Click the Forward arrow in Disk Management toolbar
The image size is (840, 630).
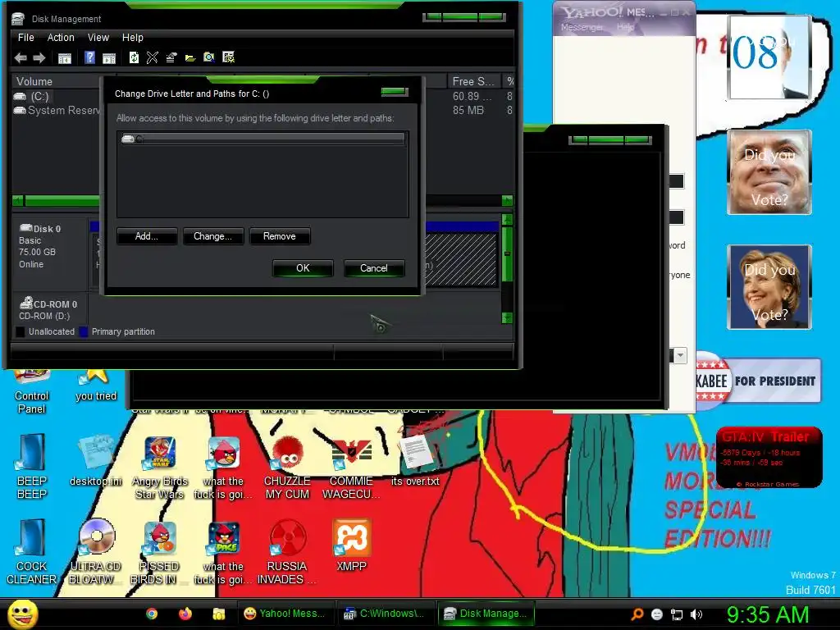[39, 58]
